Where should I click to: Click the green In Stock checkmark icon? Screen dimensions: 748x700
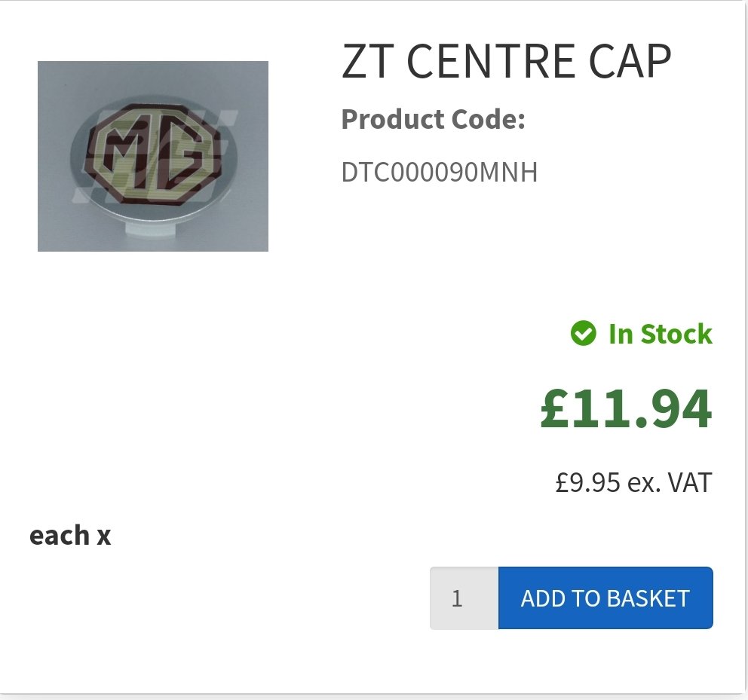[x=583, y=333]
